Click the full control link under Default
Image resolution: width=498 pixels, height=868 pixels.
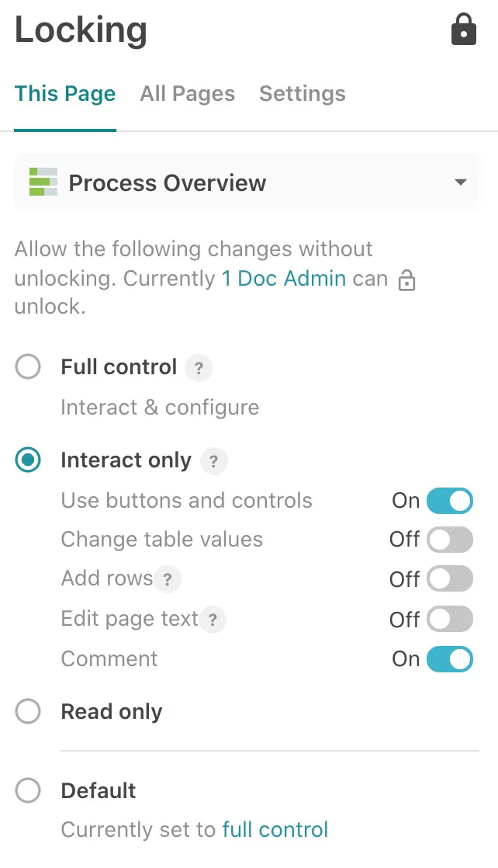pos(275,829)
